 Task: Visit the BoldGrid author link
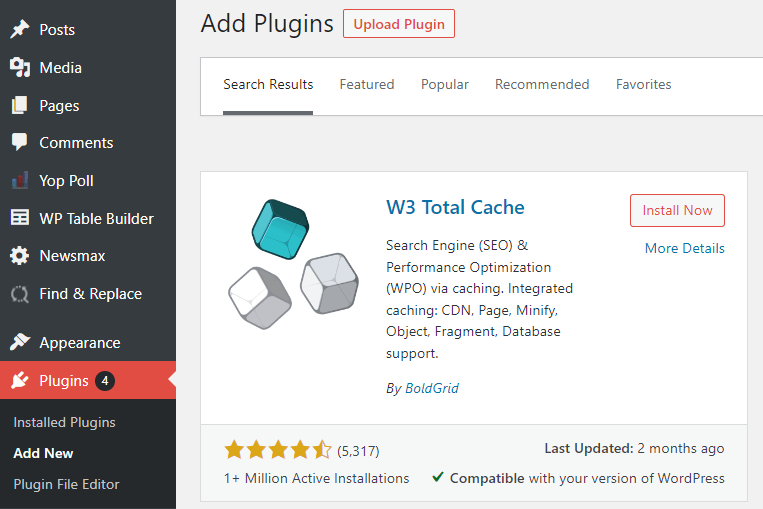pyautogui.click(x=432, y=388)
